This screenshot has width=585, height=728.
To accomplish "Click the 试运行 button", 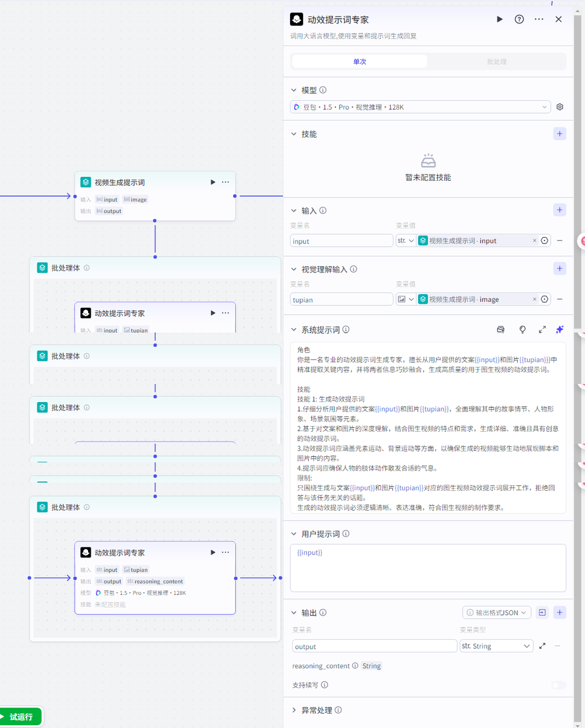I will click(x=21, y=717).
